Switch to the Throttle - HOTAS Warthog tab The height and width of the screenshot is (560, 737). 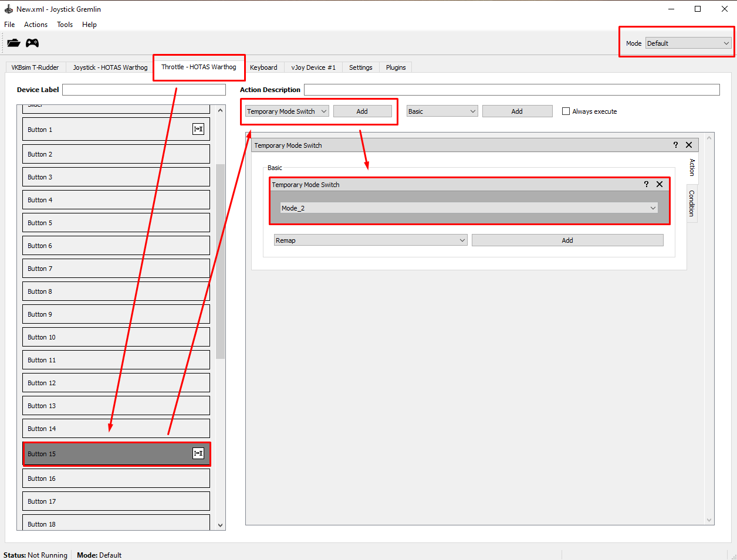click(x=199, y=67)
